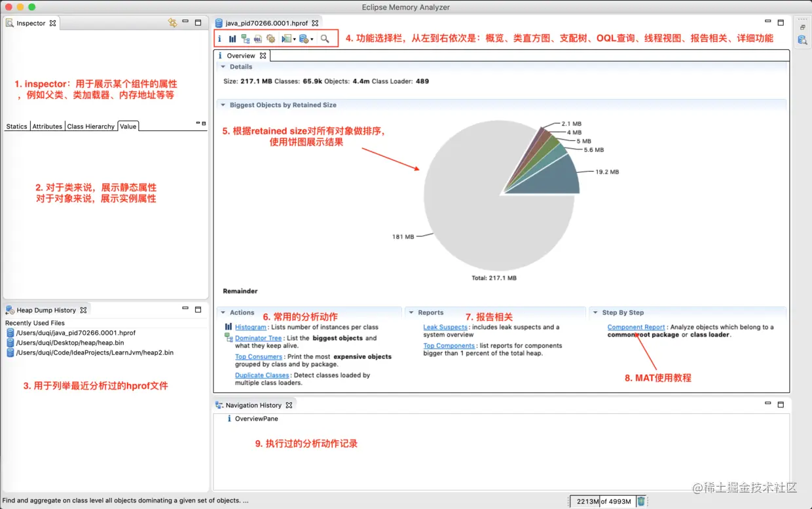The height and width of the screenshot is (509, 812).
Task: Minimize the Heap Dump History panel
Action: pos(185,309)
